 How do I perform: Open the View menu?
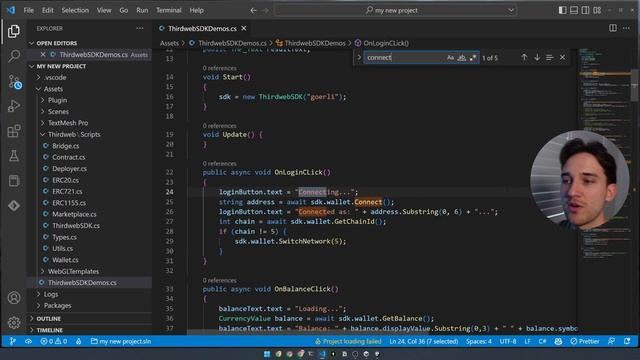click(104, 10)
